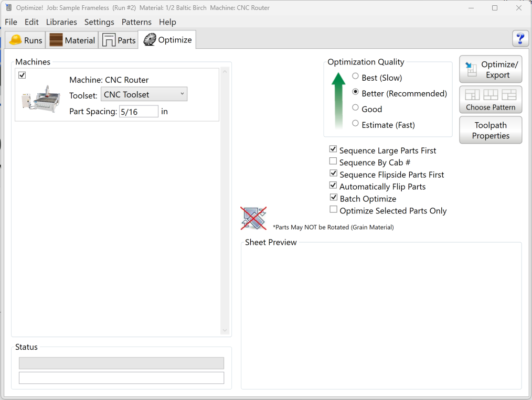Click the Choose Pattern button
532x400 pixels.
point(491,100)
